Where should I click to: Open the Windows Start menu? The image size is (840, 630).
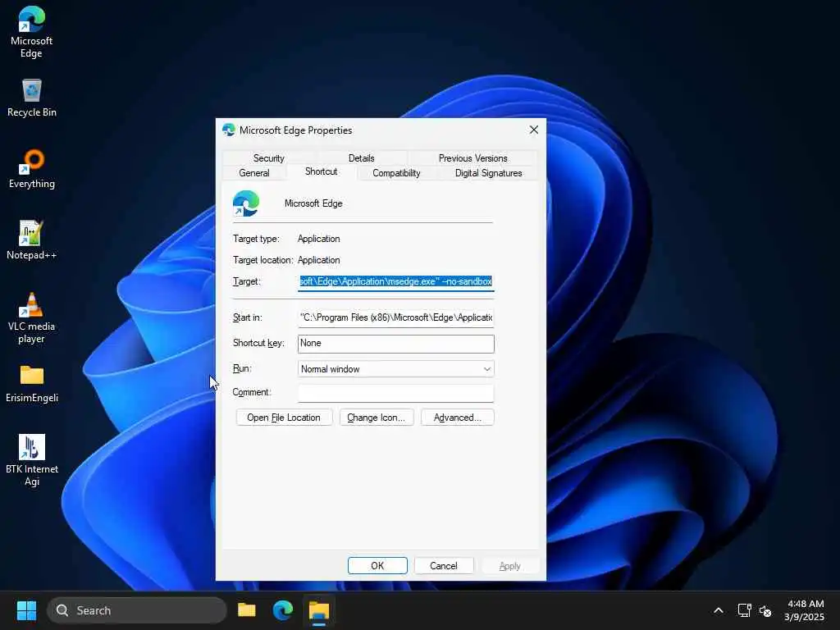tap(26, 610)
